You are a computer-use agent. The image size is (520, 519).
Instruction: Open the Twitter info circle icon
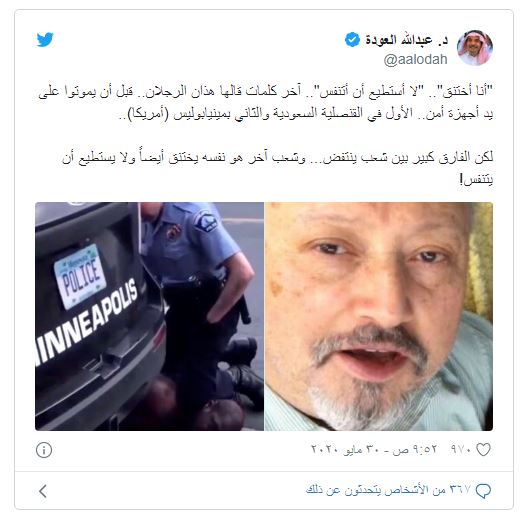tap(44, 450)
